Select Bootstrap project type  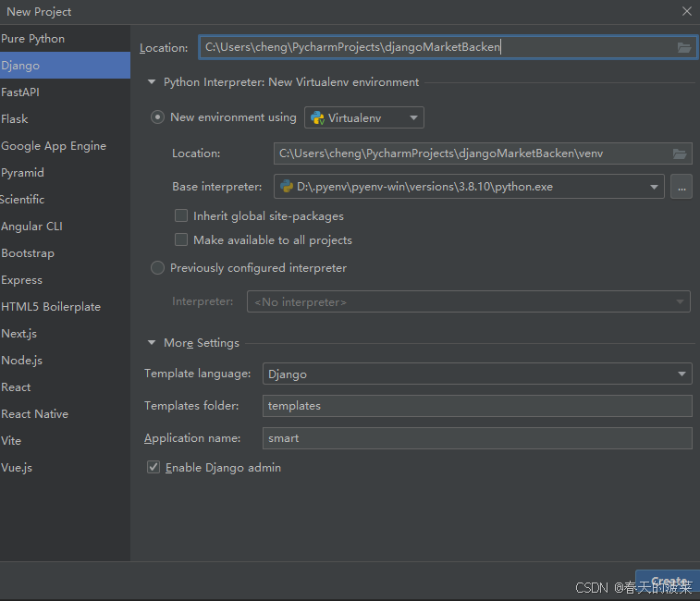65,252
